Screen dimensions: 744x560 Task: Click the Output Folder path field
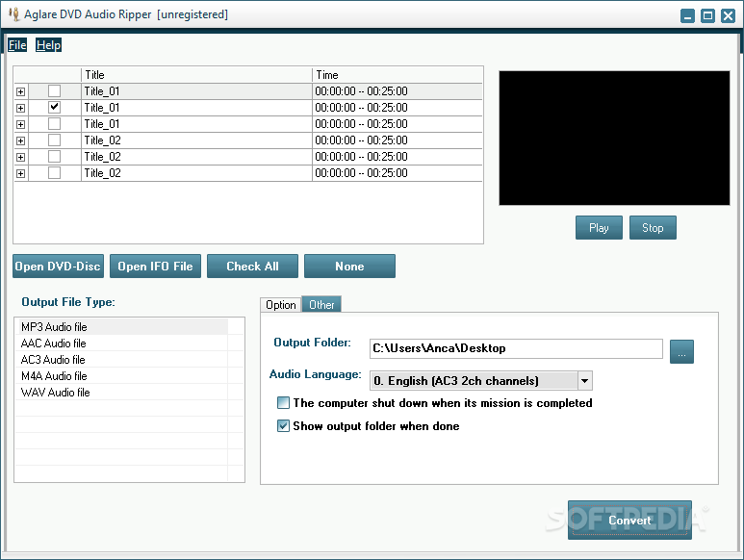click(516, 348)
